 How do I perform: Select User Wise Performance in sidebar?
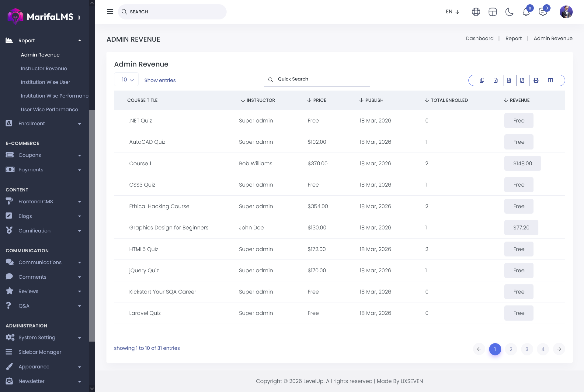tap(49, 109)
